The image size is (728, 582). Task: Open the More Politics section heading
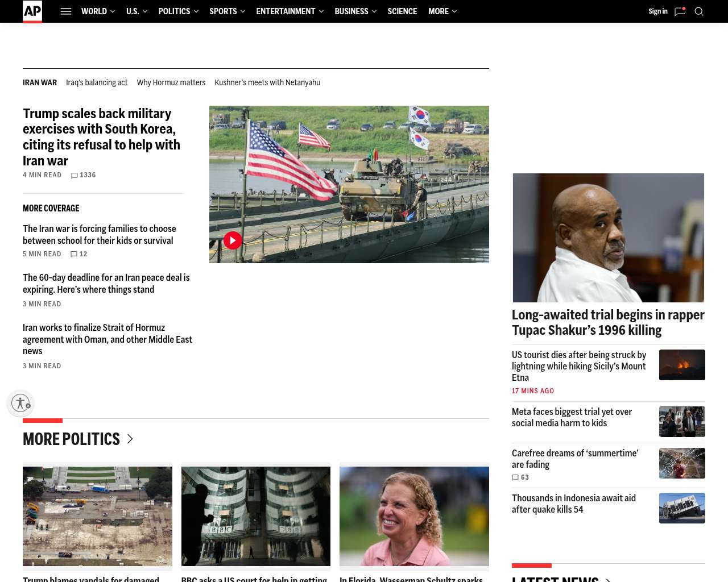coord(71,439)
